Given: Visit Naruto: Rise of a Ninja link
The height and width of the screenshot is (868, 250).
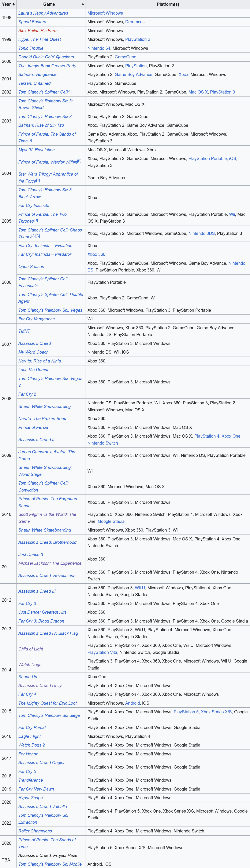Looking at the screenshot, I should pos(40,361).
